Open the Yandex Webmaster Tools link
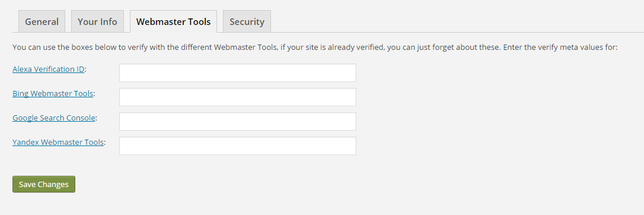 [x=58, y=142]
